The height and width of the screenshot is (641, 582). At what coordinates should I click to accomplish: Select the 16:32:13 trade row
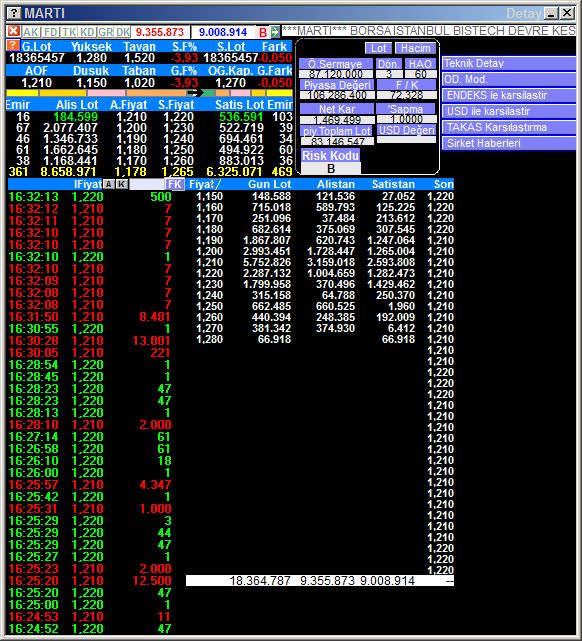pyautogui.click(x=90, y=197)
